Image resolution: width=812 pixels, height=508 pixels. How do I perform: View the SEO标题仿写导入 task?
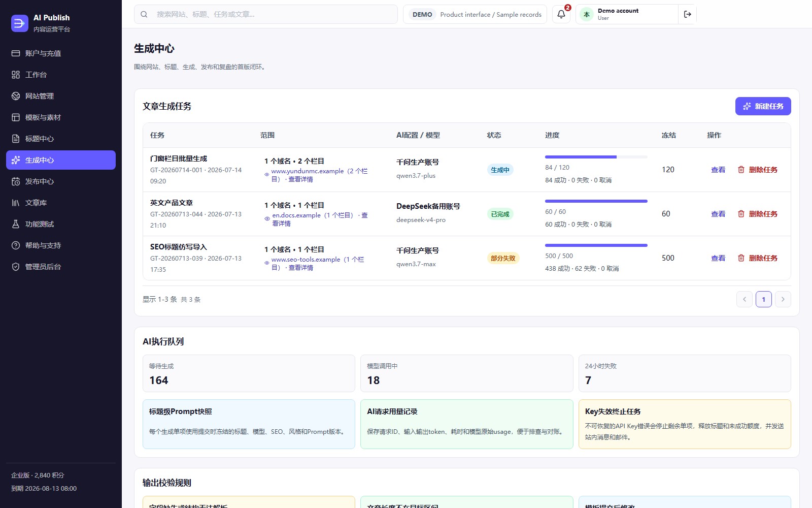718,258
